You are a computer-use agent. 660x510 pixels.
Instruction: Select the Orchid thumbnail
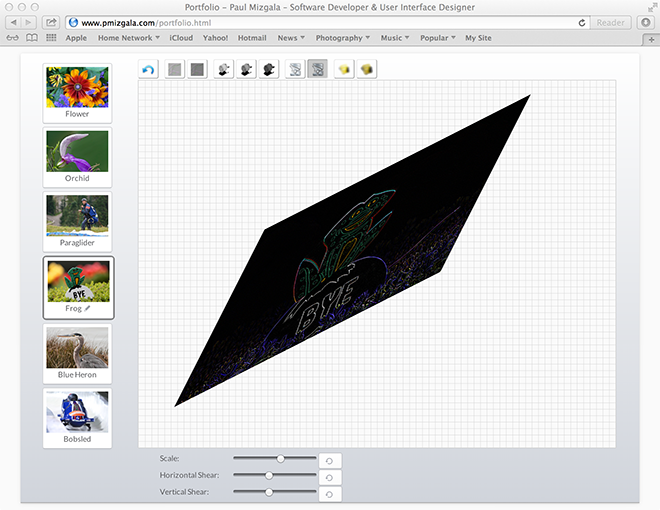click(77, 157)
